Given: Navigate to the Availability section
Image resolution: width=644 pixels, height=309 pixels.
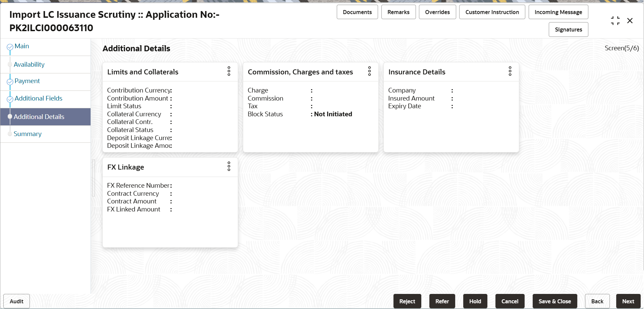Looking at the screenshot, I should (x=29, y=64).
